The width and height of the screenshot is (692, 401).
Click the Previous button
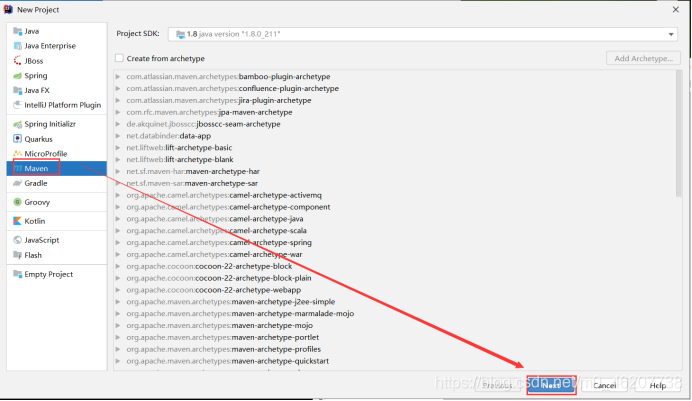498,385
